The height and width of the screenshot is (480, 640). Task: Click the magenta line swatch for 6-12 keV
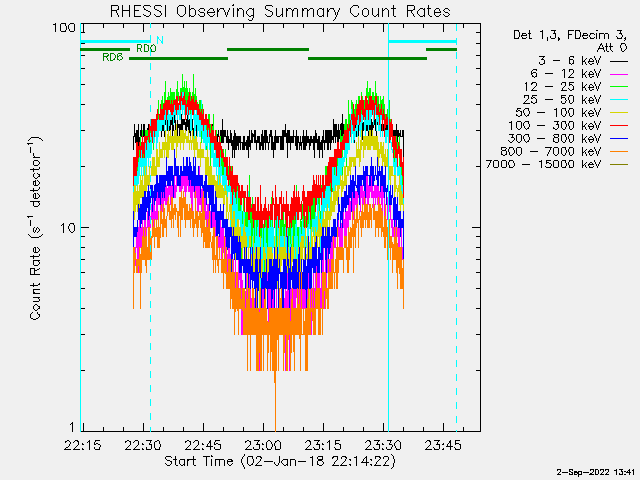tap(619, 74)
